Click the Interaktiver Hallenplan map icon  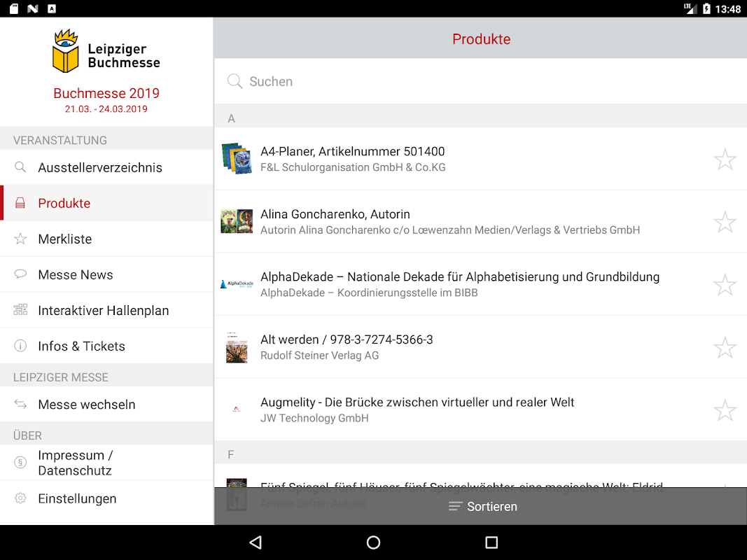pyautogui.click(x=20, y=310)
